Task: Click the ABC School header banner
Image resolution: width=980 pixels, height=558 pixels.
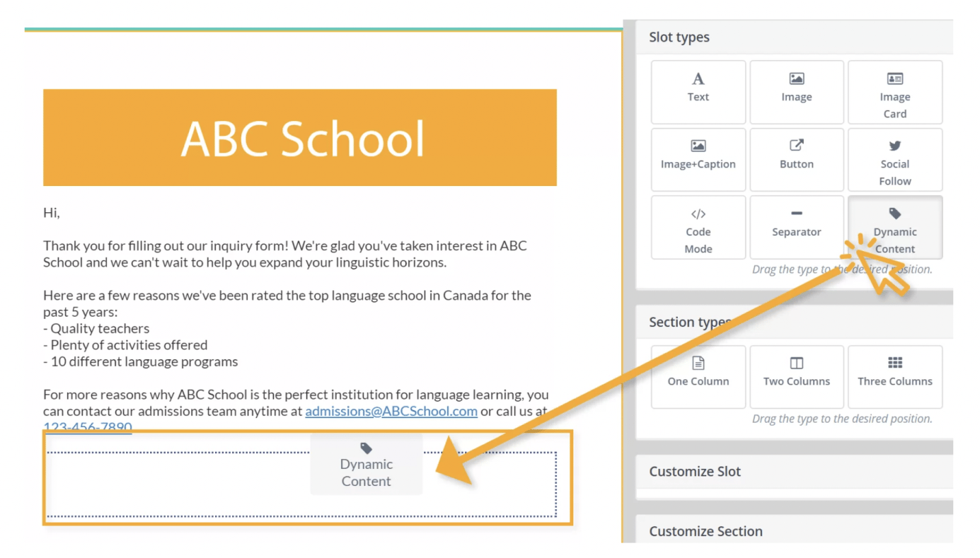Action: click(x=300, y=137)
